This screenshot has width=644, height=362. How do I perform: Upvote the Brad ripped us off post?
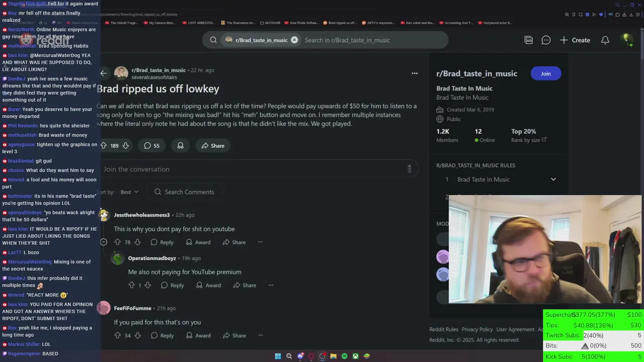pyautogui.click(x=104, y=146)
